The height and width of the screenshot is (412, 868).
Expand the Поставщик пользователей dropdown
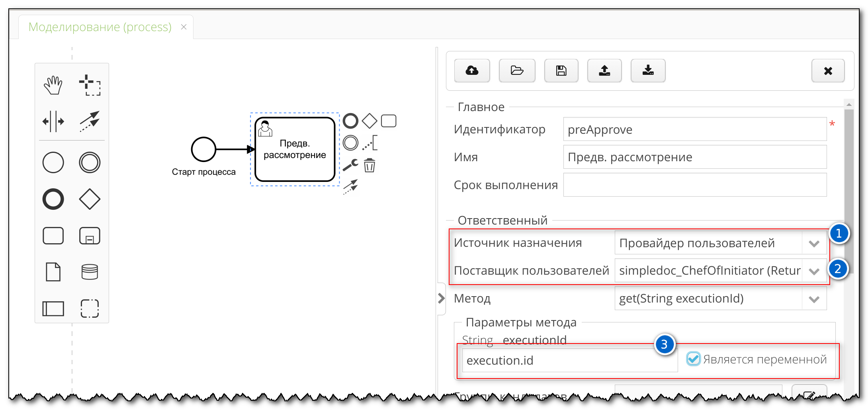(814, 271)
